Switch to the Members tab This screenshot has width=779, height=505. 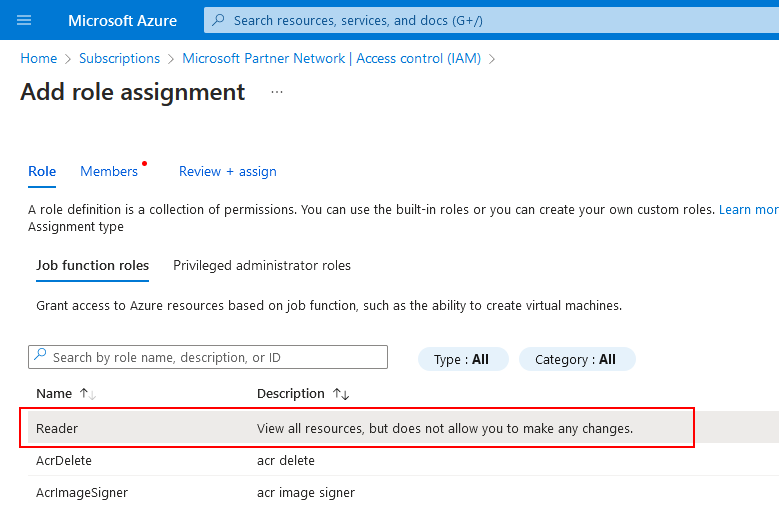(x=109, y=171)
